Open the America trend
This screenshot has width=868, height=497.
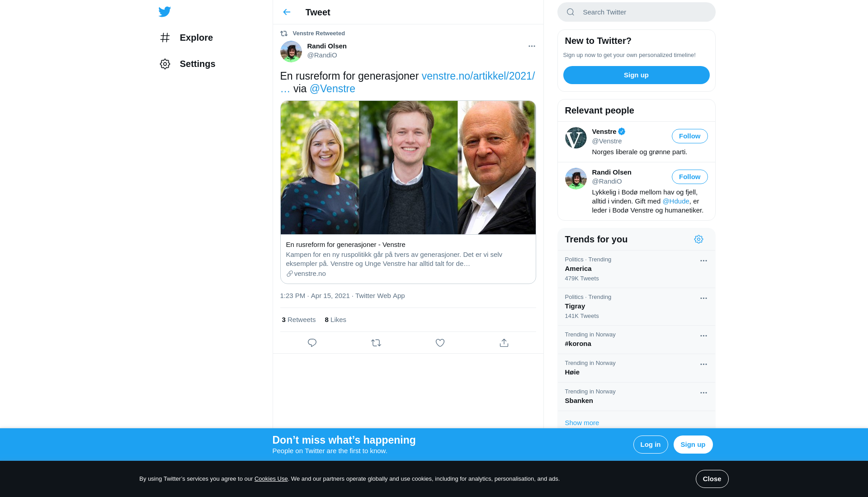point(636,269)
